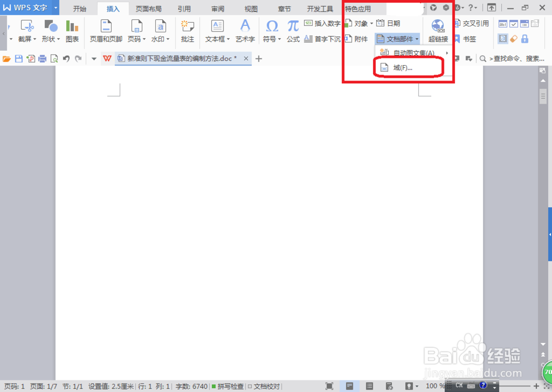Viewport: 552px width, 392px height.
Task: Switch to outline view in status bar
Action: pyautogui.click(x=369, y=386)
